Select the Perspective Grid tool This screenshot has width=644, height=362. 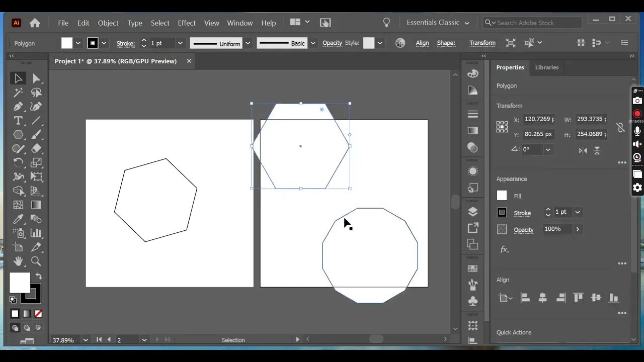coord(36,191)
